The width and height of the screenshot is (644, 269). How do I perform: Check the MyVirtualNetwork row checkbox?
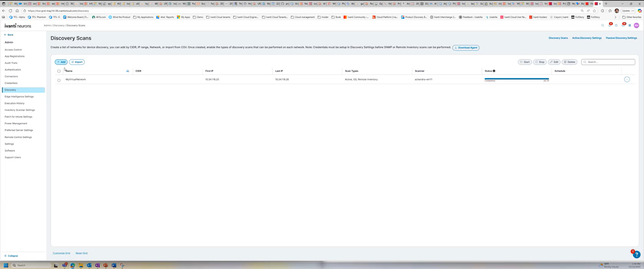(x=59, y=80)
